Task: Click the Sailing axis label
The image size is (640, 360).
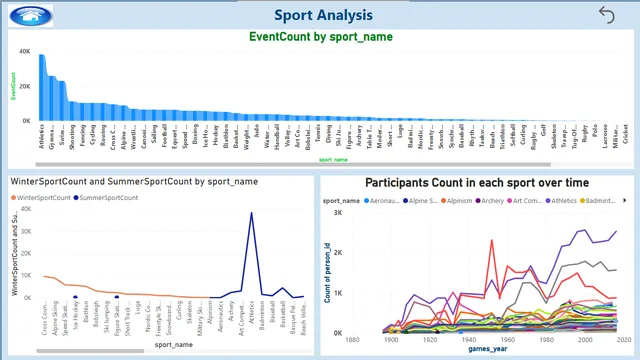Action: (154, 134)
